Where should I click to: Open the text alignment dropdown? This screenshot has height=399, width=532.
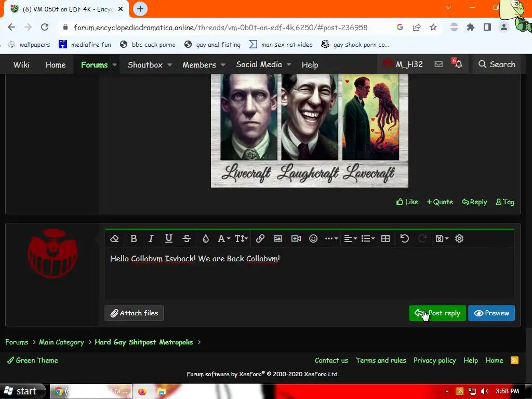click(351, 238)
